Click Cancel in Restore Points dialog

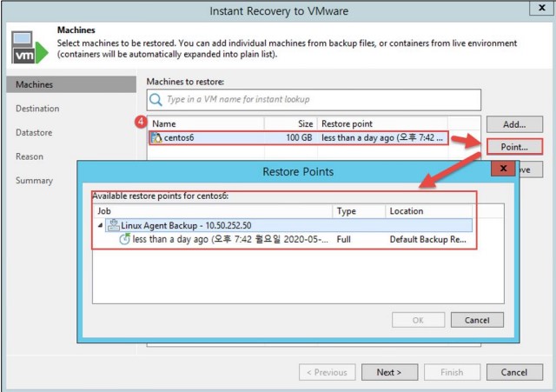(477, 320)
